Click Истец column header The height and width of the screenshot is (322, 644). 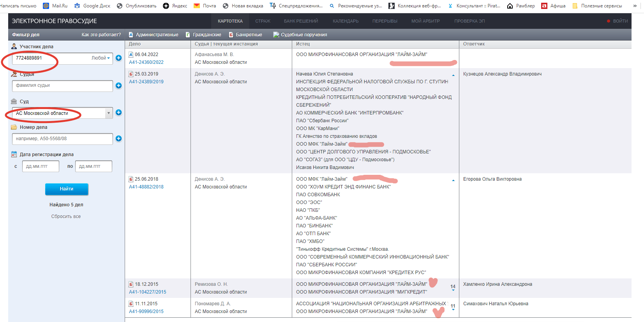303,44
